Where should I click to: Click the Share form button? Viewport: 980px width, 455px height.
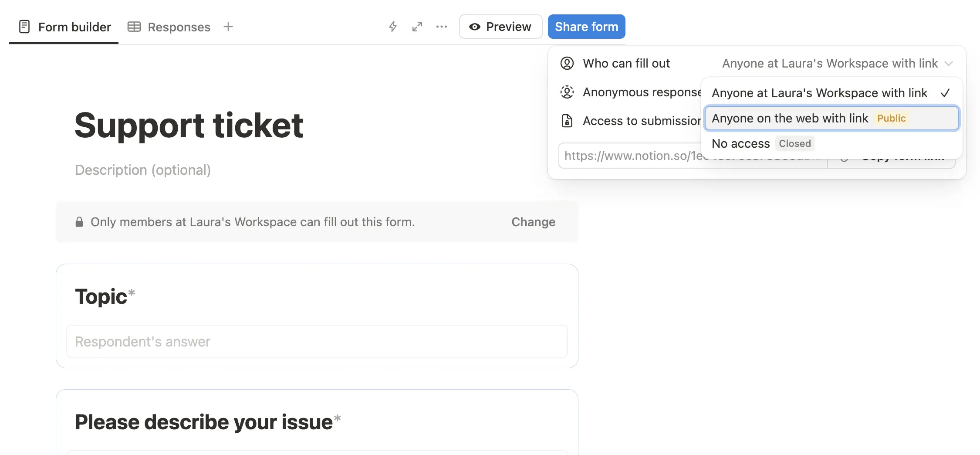(586, 27)
